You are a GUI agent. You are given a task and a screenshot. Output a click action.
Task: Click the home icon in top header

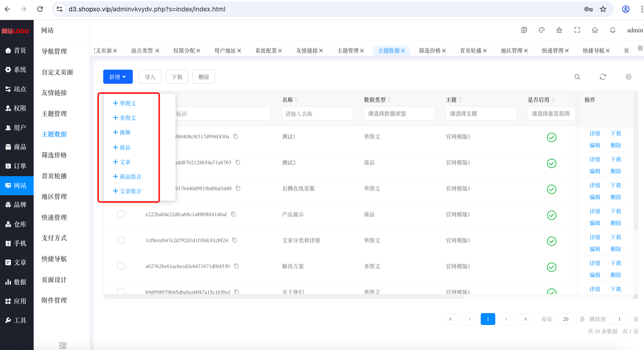(x=595, y=30)
